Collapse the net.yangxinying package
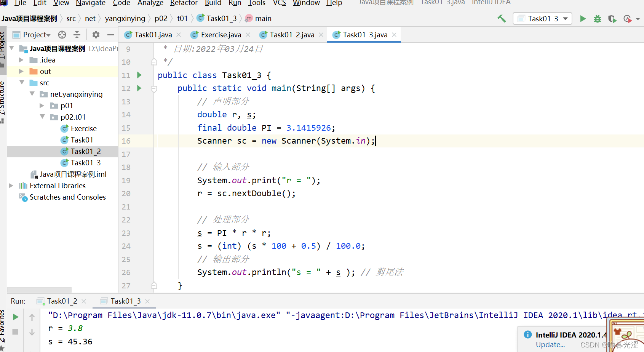 [32, 94]
